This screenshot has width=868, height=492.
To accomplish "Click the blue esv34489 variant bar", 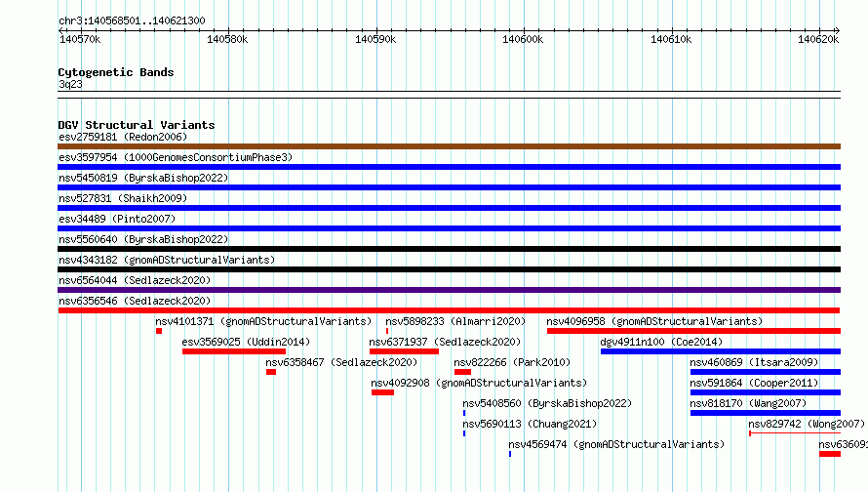I will point(449,228).
